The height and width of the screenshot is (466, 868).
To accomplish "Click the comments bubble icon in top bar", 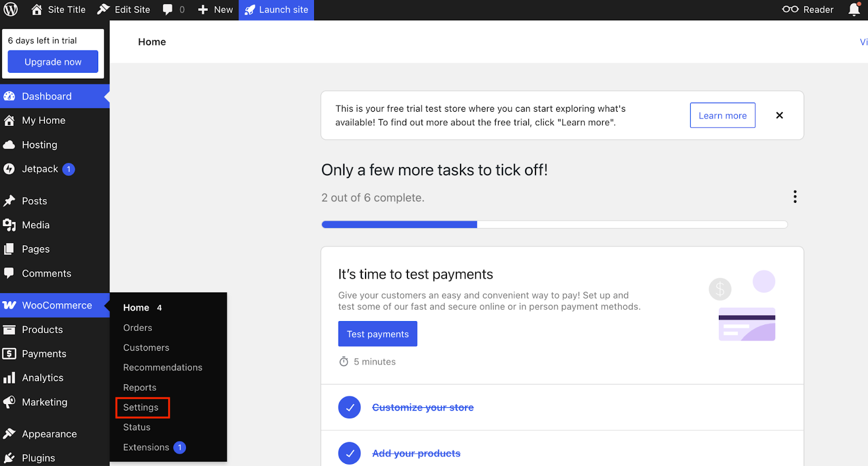I will [x=168, y=9].
